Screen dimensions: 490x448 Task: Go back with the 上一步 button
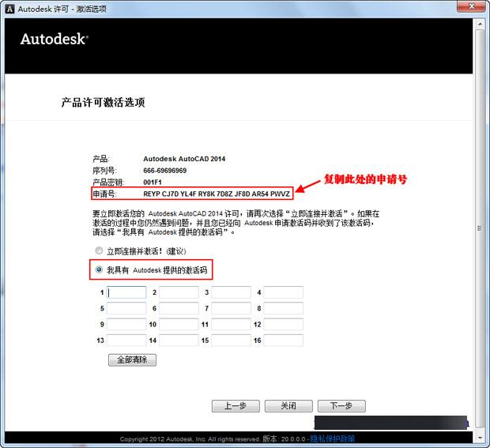coord(236,406)
